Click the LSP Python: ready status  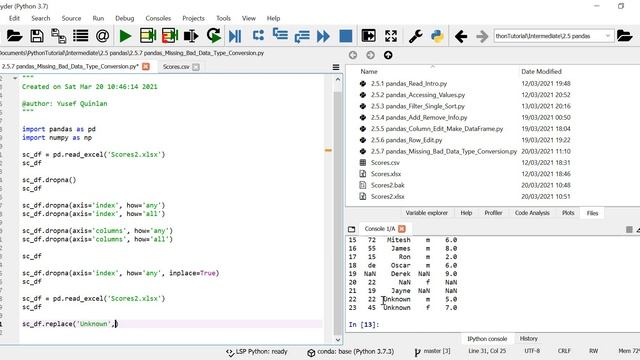coord(257,352)
